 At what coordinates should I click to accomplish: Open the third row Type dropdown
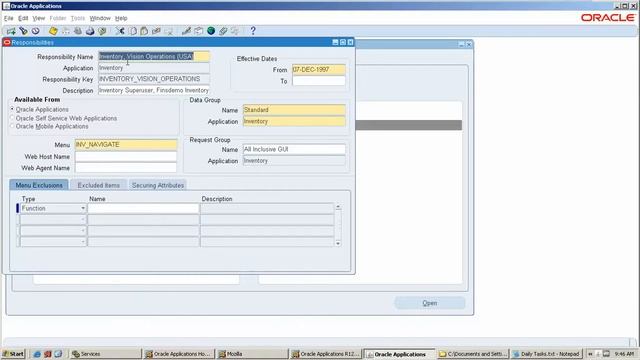(x=83, y=231)
